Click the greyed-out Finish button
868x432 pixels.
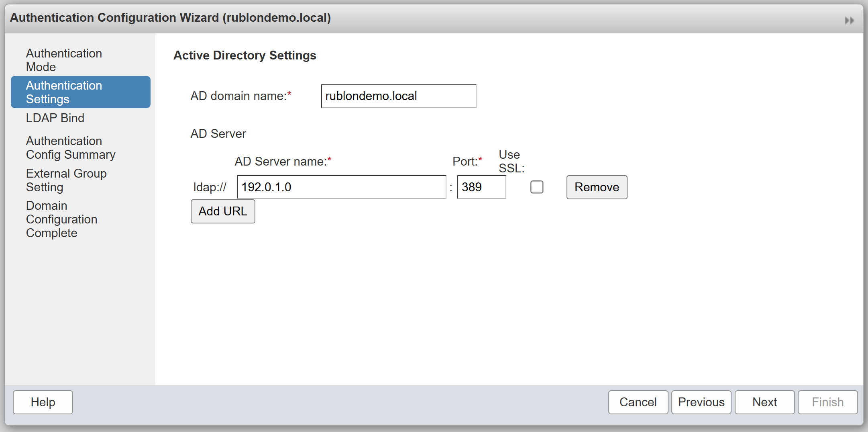pos(827,402)
